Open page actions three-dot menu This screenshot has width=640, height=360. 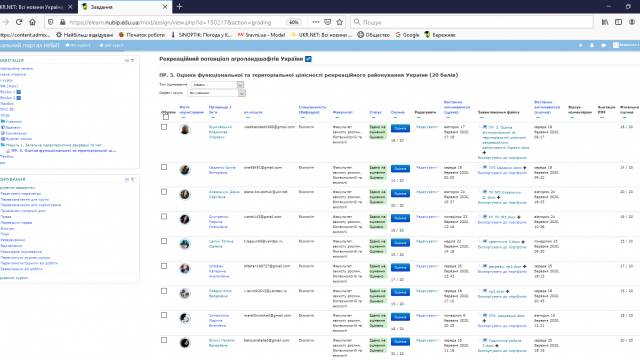pyautogui.click(x=316, y=22)
